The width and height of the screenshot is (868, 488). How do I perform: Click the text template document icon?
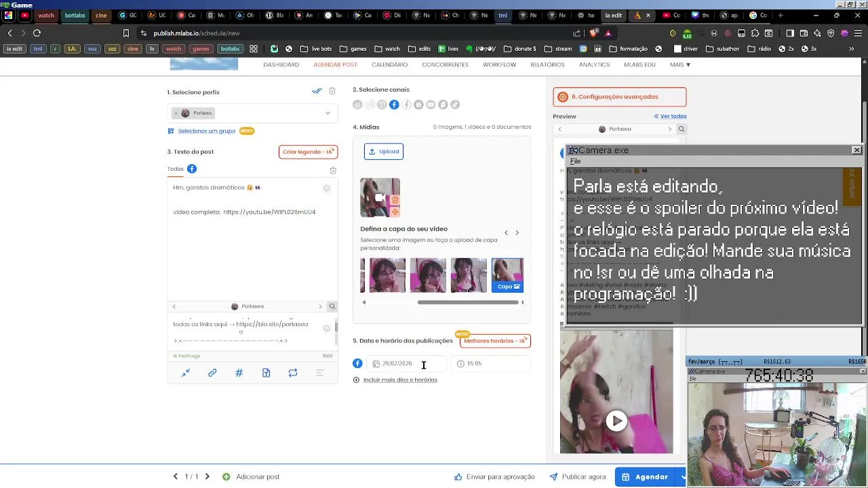266,373
